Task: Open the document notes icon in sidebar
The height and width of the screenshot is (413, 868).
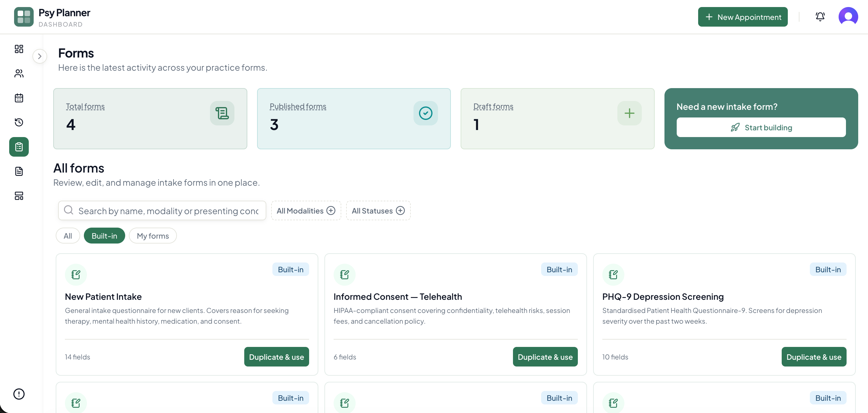Action: pos(19,171)
